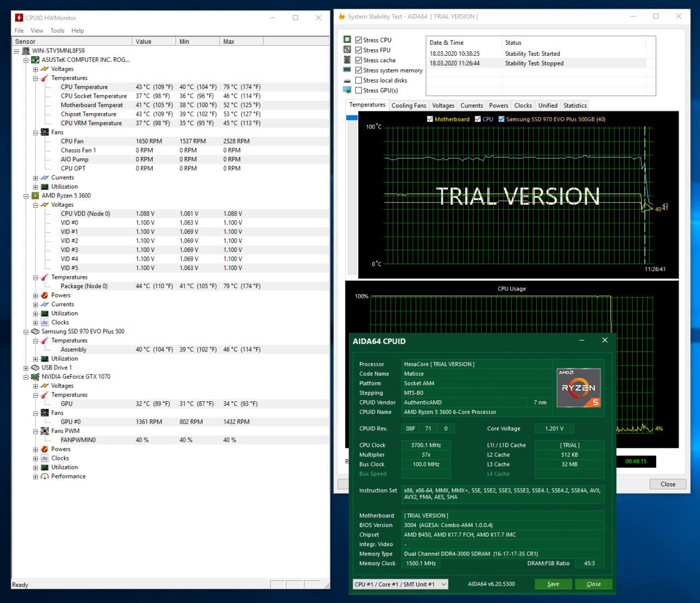Enable the Stress GPU(s) checkbox
Viewport: 700px width, 603px height.
coord(359,90)
